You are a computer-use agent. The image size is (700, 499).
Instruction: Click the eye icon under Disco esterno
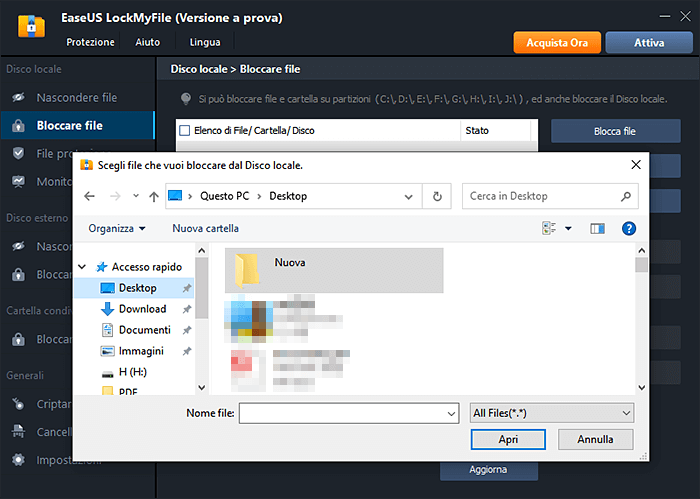(18, 246)
